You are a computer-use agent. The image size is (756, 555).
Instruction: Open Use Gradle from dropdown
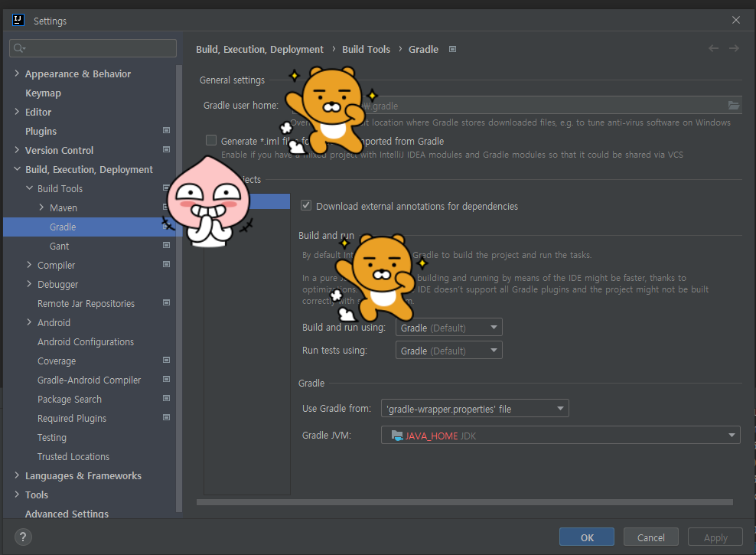pyautogui.click(x=475, y=409)
